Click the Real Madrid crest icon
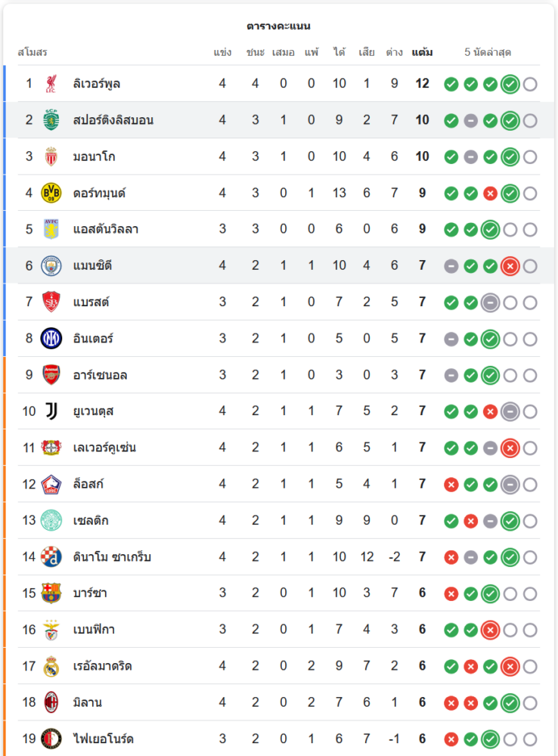 (51, 666)
